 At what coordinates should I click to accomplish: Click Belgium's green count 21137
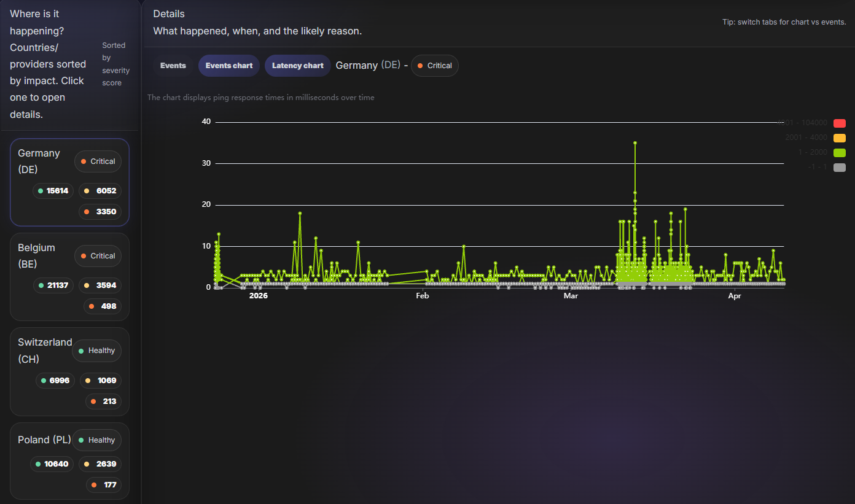pyautogui.click(x=53, y=285)
